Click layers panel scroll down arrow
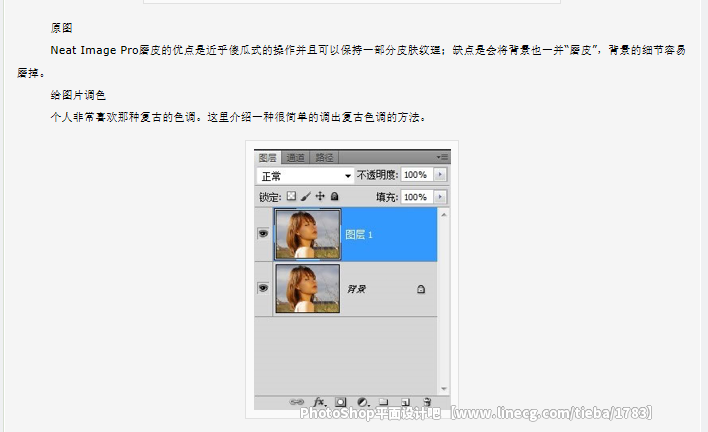708x432 pixels. 444,389
